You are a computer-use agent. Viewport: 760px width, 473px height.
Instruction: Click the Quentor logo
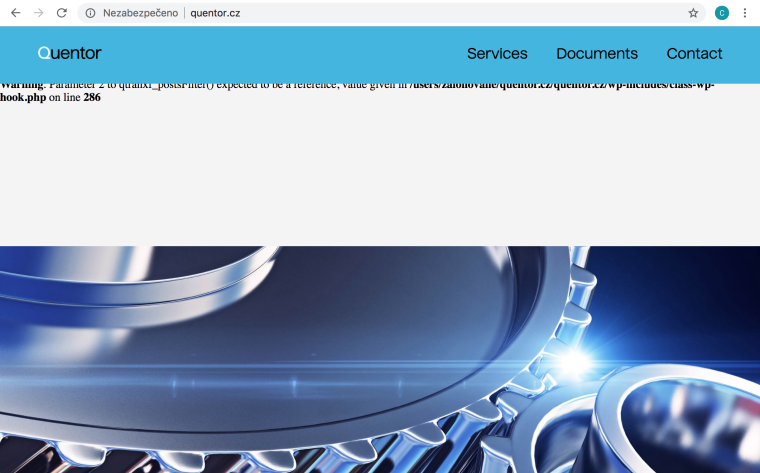(69, 53)
